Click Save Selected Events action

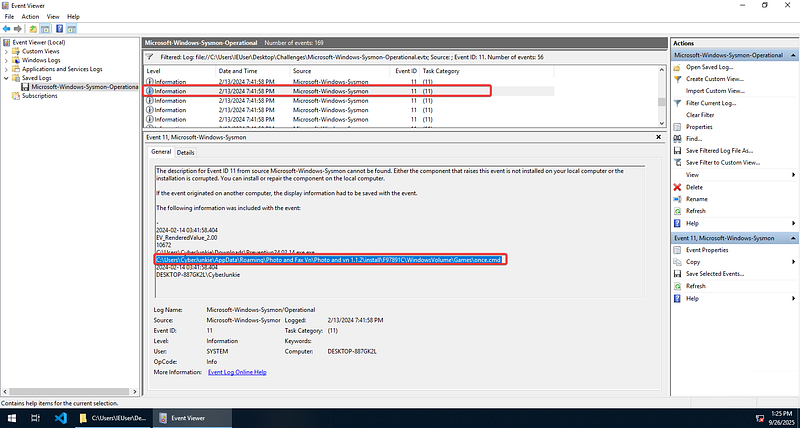[715, 274]
